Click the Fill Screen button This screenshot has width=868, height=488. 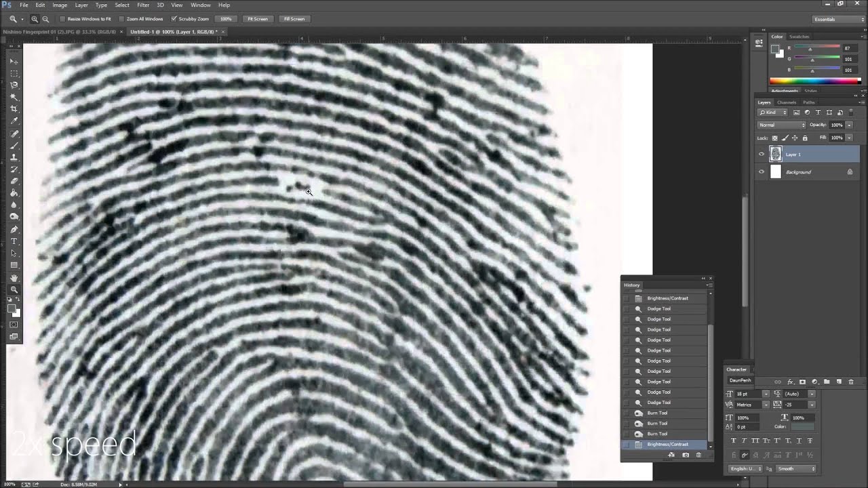pyautogui.click(x=294, y=19)
